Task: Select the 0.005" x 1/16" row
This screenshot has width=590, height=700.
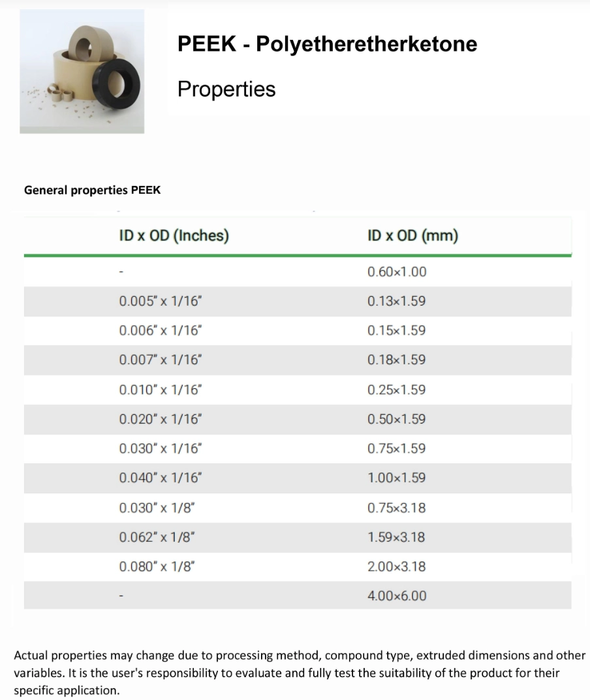Action: pos(298,301)
